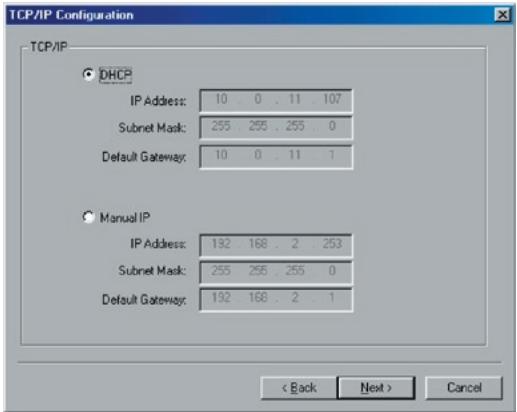Click the DHCP label text
The image size is (517, 412).
coord(116,75)
